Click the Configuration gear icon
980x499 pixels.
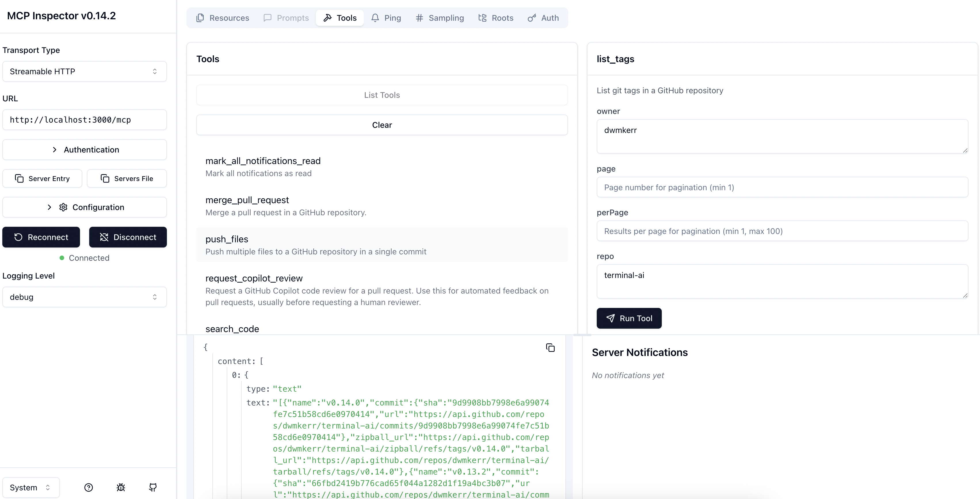point(63,207)
